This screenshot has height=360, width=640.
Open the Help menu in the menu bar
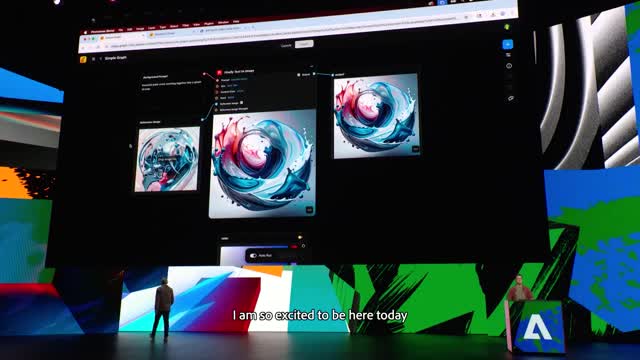coord(236,22)
